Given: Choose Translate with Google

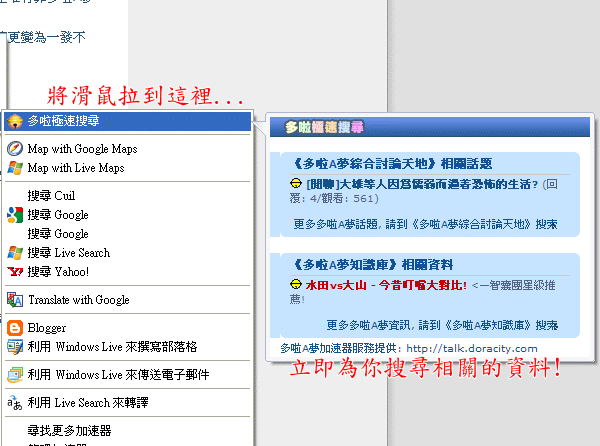Looking at the screenshot, I should (x=128, y=300).
